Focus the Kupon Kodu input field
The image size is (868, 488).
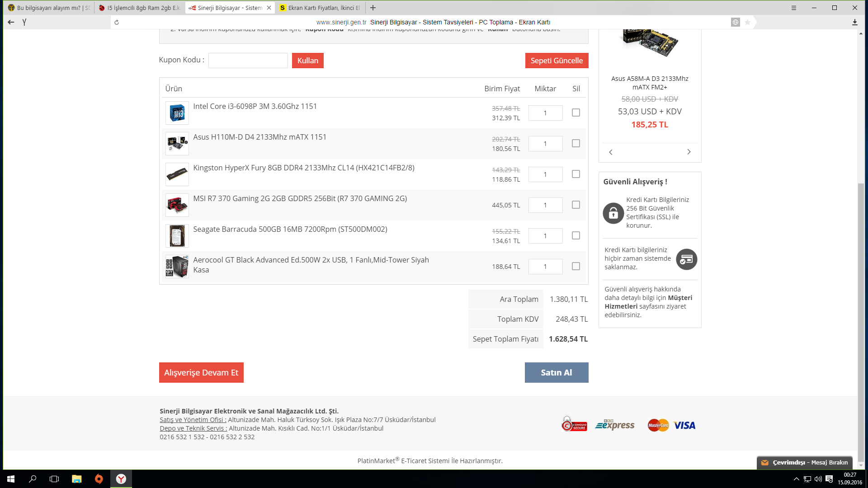(x=248, y=61)
